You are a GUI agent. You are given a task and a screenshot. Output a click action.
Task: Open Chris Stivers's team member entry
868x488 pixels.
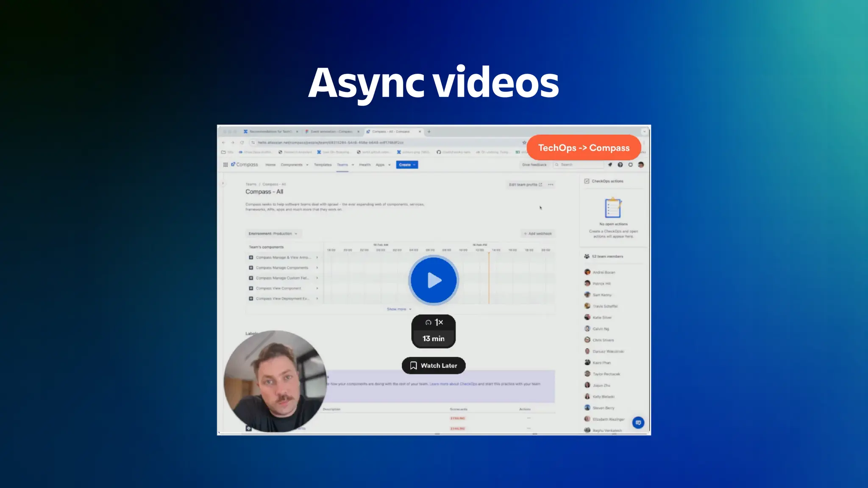point(599,340)
